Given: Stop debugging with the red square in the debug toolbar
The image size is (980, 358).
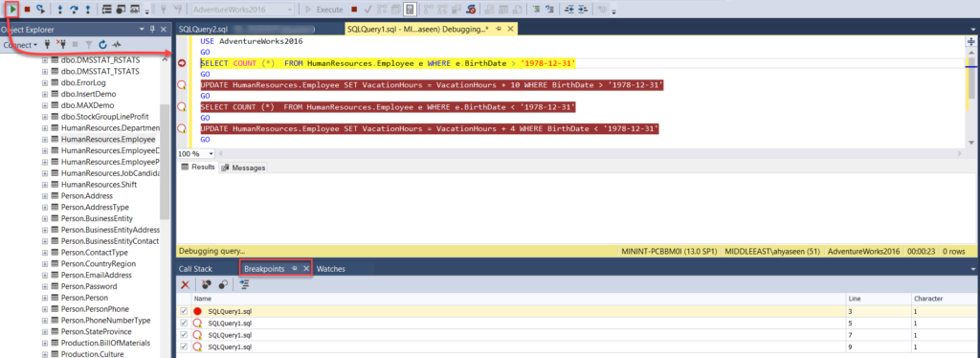Looking at the screenshot, I should [x=27, y=10].
